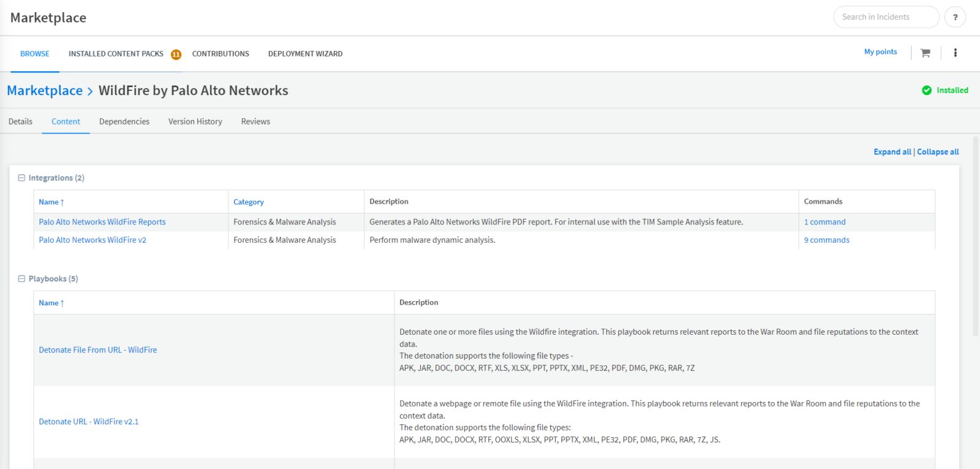Image resolution: width=980 pixels, height=469 pixels.
Task: Switch to the Browse tab
Action: [35, 54]
